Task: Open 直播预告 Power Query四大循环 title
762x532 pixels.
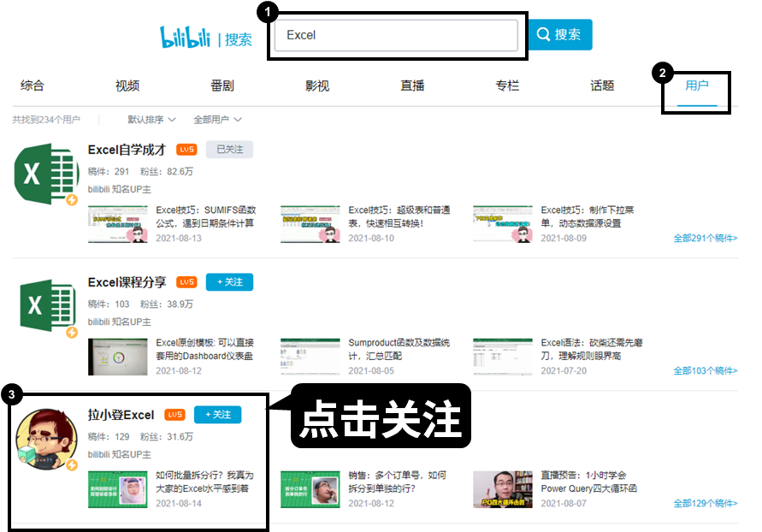Action: click(x=588, y=482)
